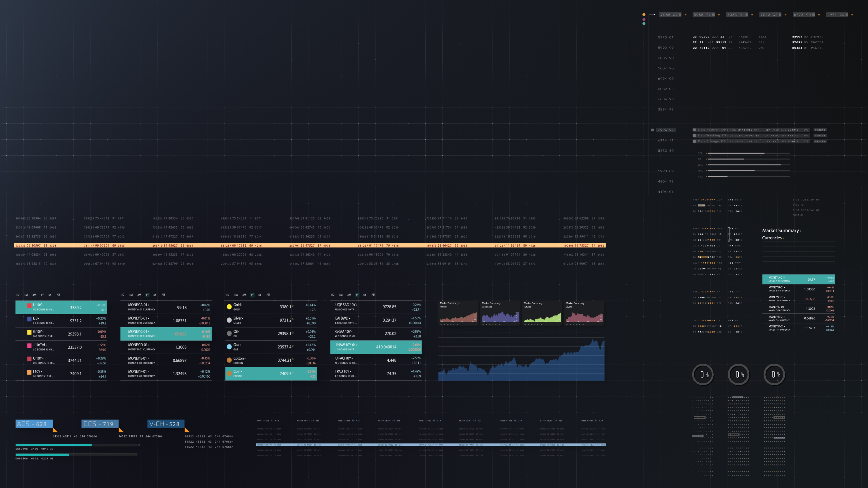This screenshot has width=868, height=488.
Task: Click the orange marker after 5985 79
Action: (719, 15)
